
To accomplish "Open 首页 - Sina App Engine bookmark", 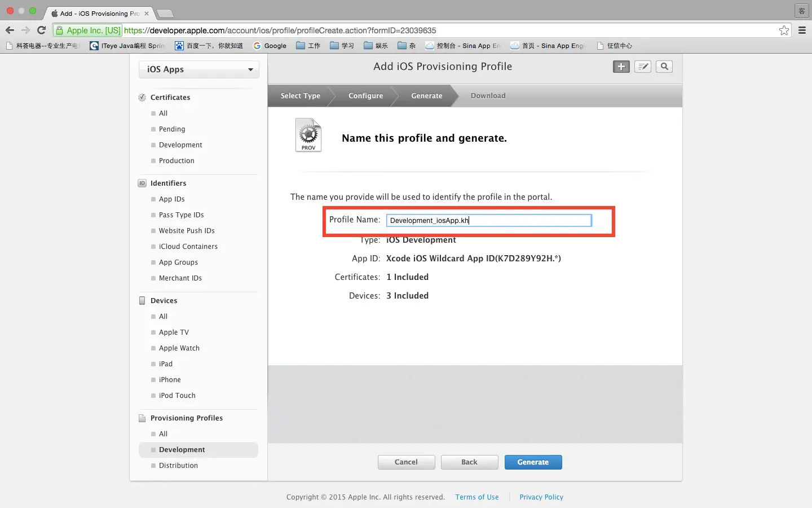I will click(x=548, y=46).
